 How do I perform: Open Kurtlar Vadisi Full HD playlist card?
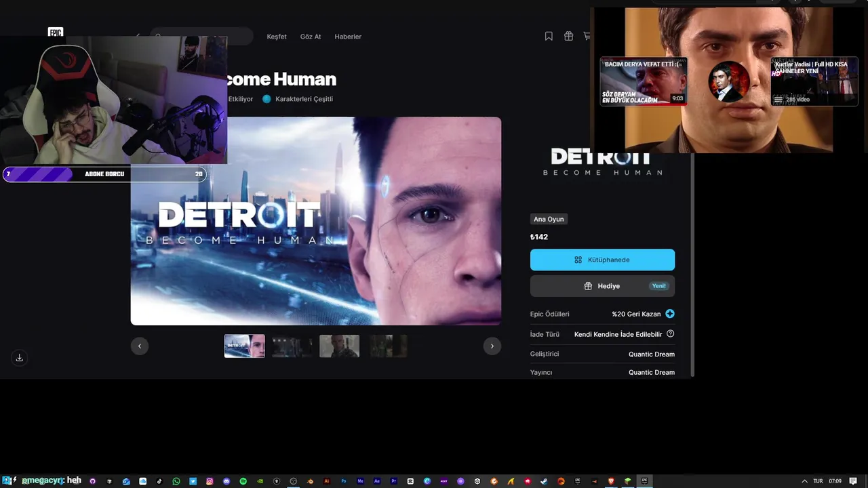[x=814, y=81]
